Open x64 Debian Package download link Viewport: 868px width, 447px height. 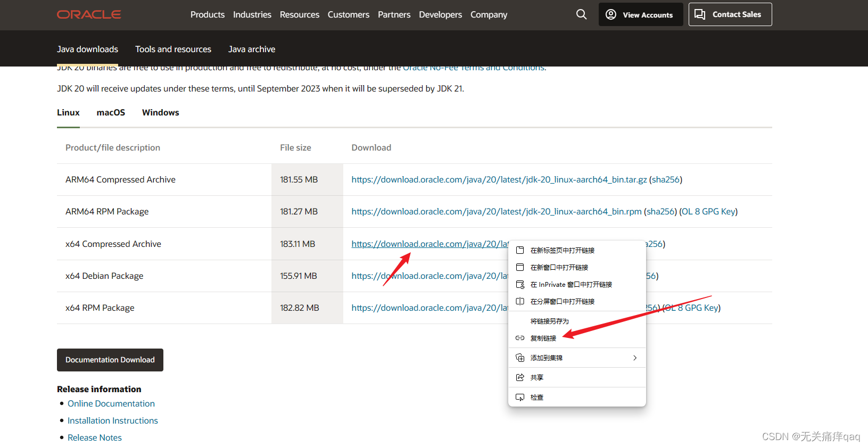[430, 276]
